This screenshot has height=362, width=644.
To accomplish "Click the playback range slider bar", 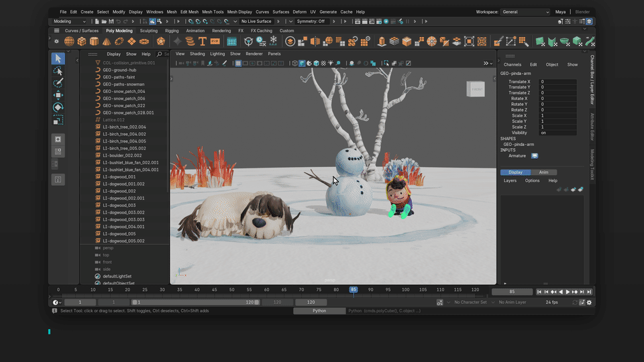I will [195, 302].
